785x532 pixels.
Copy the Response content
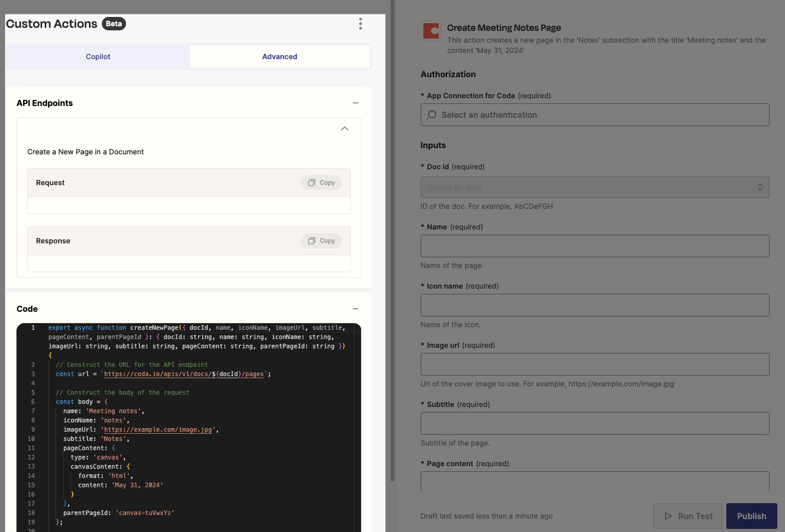pyautogui.click(x=322, y=241)
